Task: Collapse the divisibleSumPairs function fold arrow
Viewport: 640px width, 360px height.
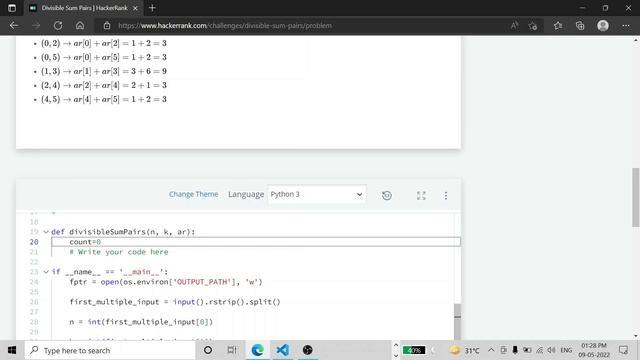Action: [46, 232]
